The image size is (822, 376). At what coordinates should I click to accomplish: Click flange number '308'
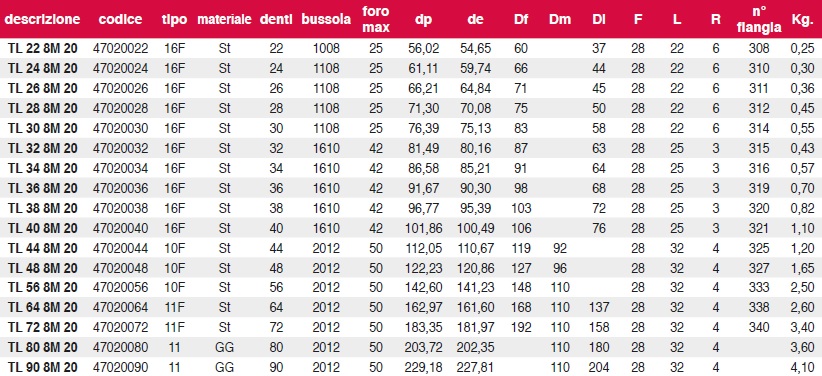[759, 49]
